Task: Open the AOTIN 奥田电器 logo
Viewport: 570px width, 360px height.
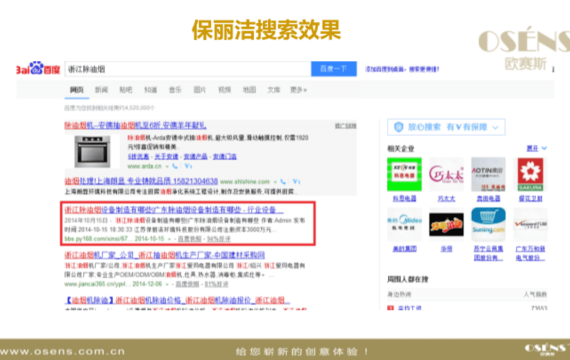Action: pos(488,174)
